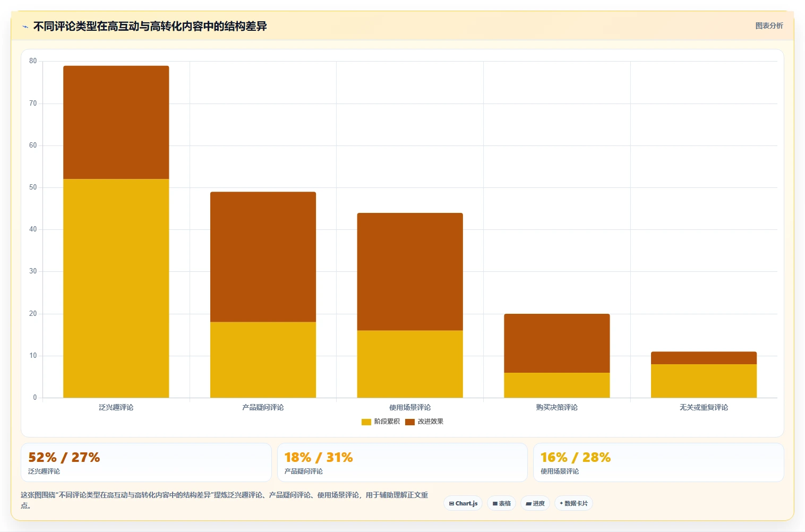Click the Chart.js tag chip
The width and height of the screenshot is (805, 532).
click(x=463, y=503)
